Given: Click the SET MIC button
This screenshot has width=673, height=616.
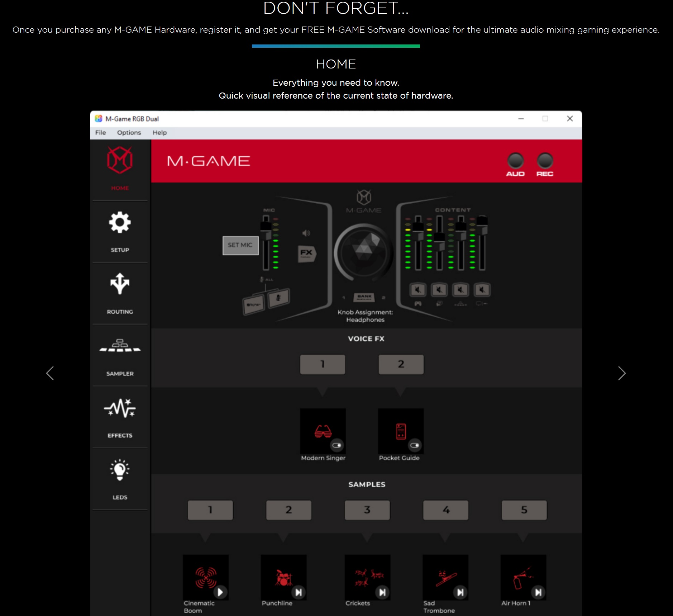Looking at the screenshot, I should 240,245.
